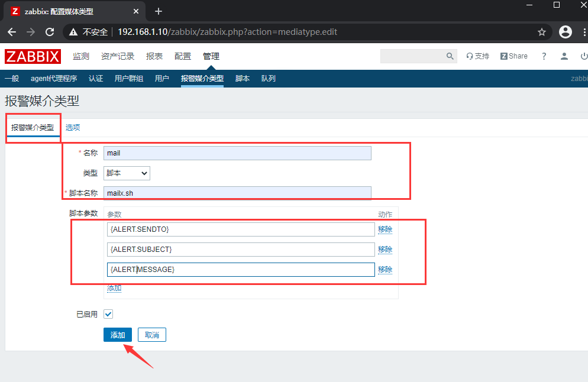The width and height of the screenshot is (588, 382).
Task: Go to 认证 submenu
Action: click(x=96, y=78)
